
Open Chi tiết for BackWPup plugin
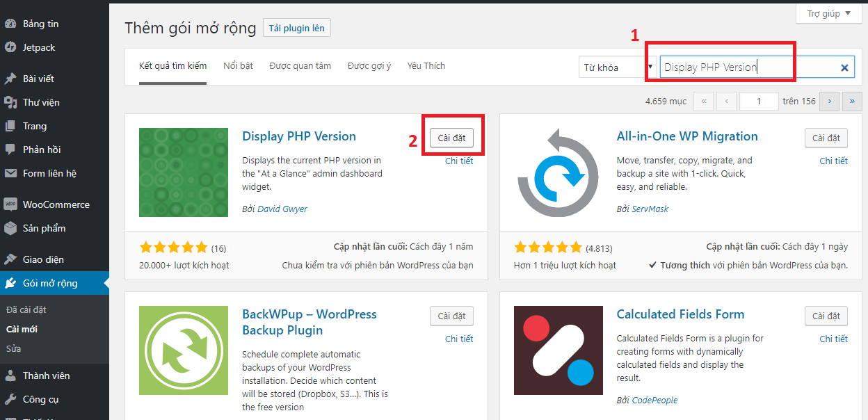pos(459,339)
